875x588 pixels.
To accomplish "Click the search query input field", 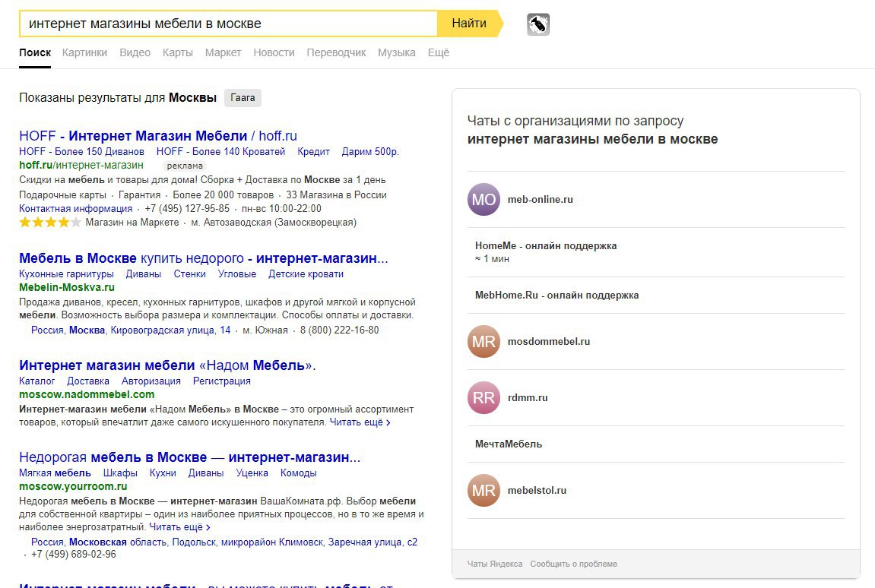I will click(x=228, y=24).
